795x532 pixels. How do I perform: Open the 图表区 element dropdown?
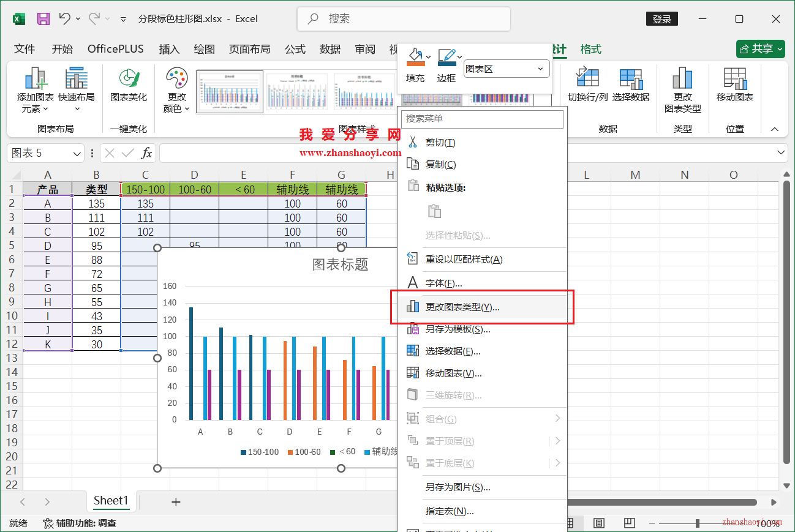(x=540, y=69)
